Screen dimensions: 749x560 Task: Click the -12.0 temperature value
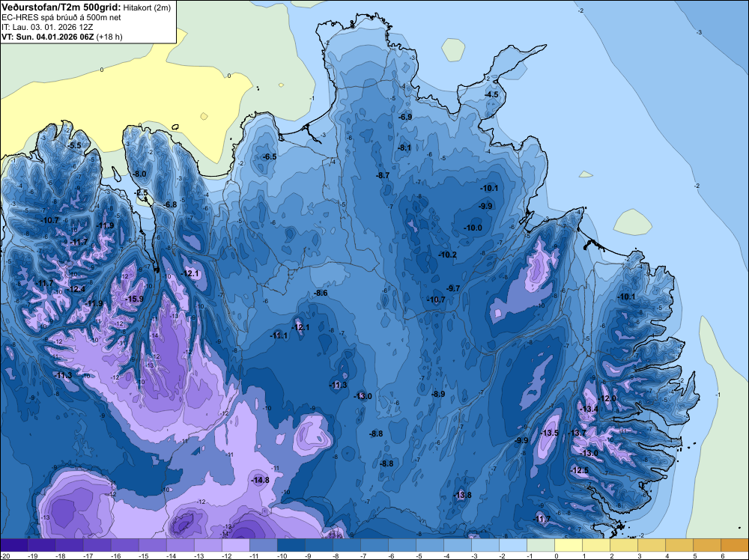pyautogui.click(x=607, y=398)
